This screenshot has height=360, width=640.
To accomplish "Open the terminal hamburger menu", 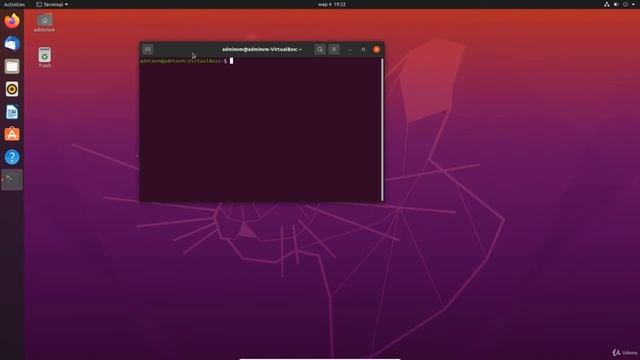I will tap(334, 49).
